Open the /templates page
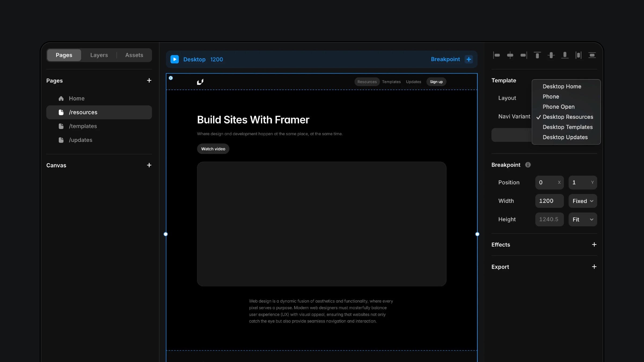The height and width of the screenshot is (362, 644). pyautogui.click(x=99, y=126)
